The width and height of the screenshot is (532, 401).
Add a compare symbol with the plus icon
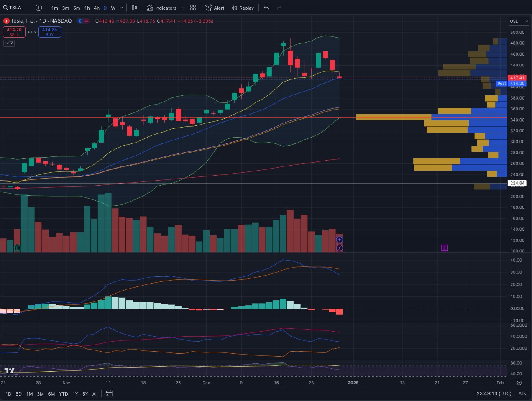(x=39, y=8)
